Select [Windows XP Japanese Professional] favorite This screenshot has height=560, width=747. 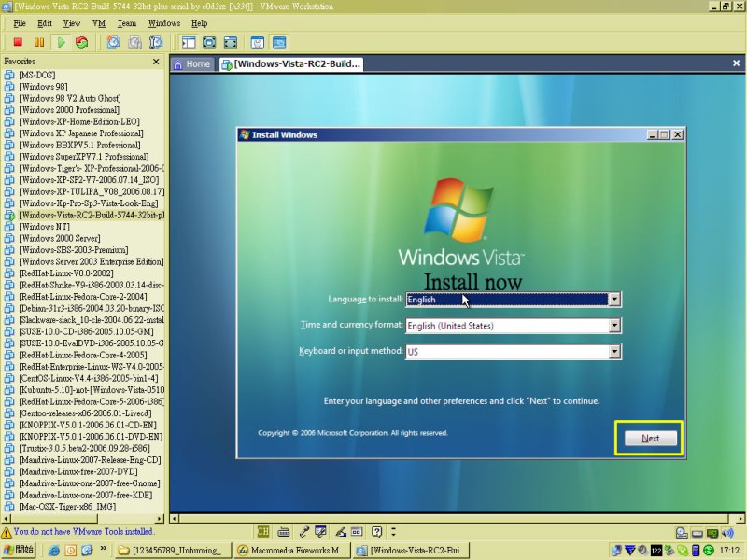coord(81,133)
